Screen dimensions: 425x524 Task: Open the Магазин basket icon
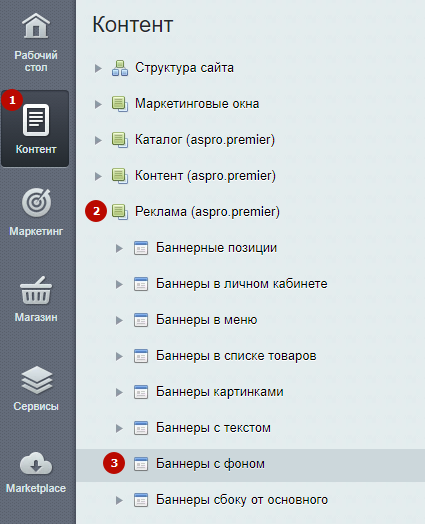coord(36,290)
